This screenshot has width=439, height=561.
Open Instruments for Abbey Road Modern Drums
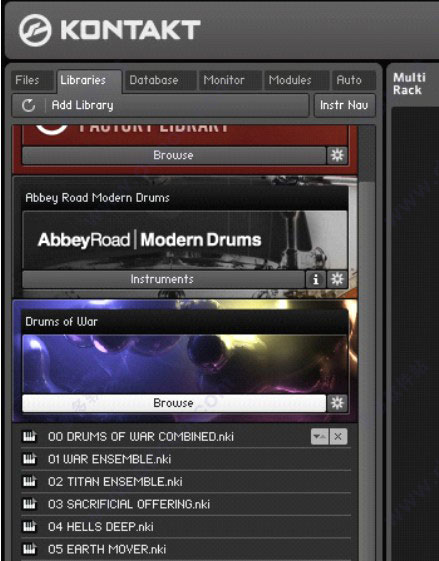click(x=163, y=279)
